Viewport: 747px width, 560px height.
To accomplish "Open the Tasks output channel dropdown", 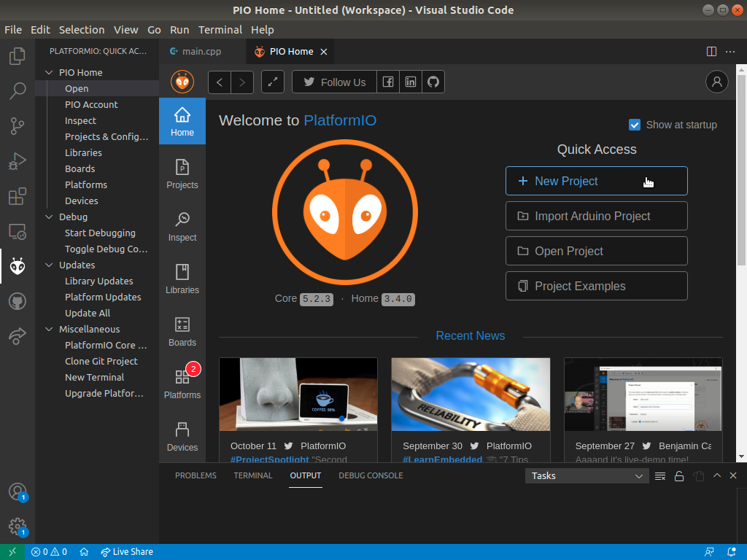I will [x=587, y=476].
